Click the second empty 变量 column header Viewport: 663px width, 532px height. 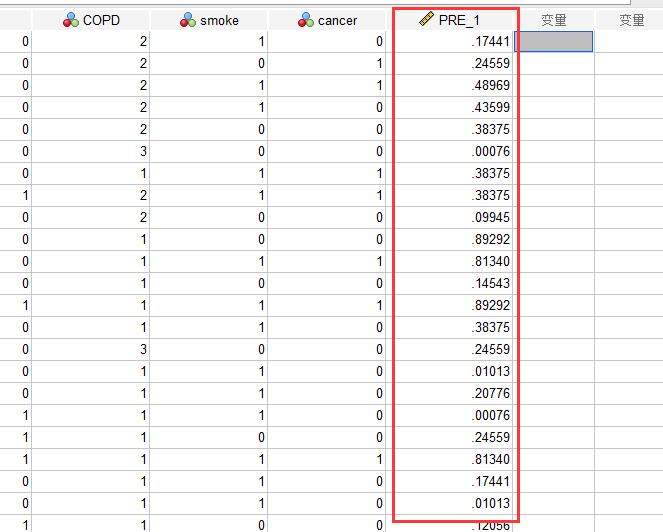click(631, 20)
